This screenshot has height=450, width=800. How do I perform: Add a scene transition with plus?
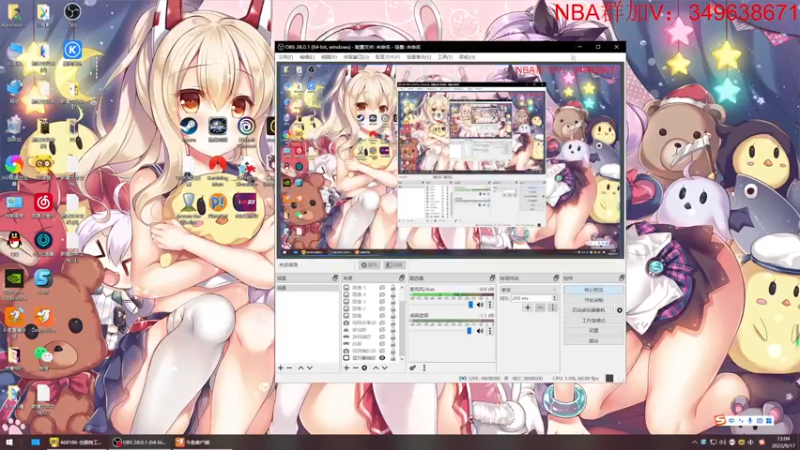(528, 308)
